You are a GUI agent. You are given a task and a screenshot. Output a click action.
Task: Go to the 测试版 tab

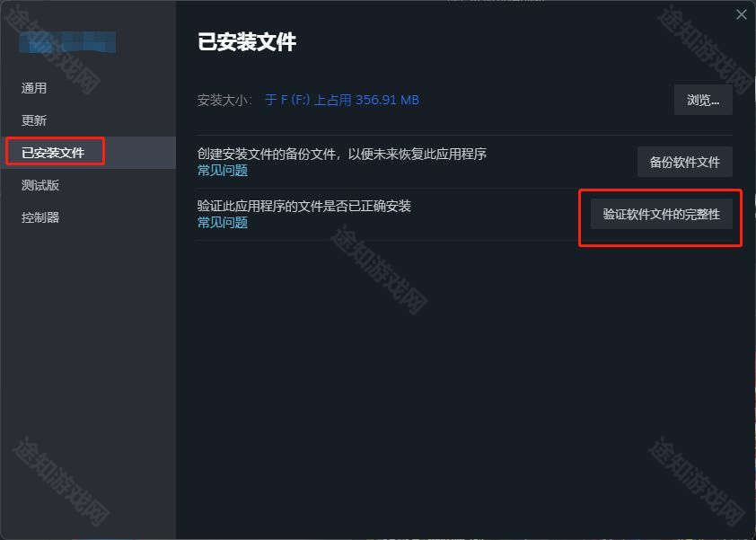40,185
